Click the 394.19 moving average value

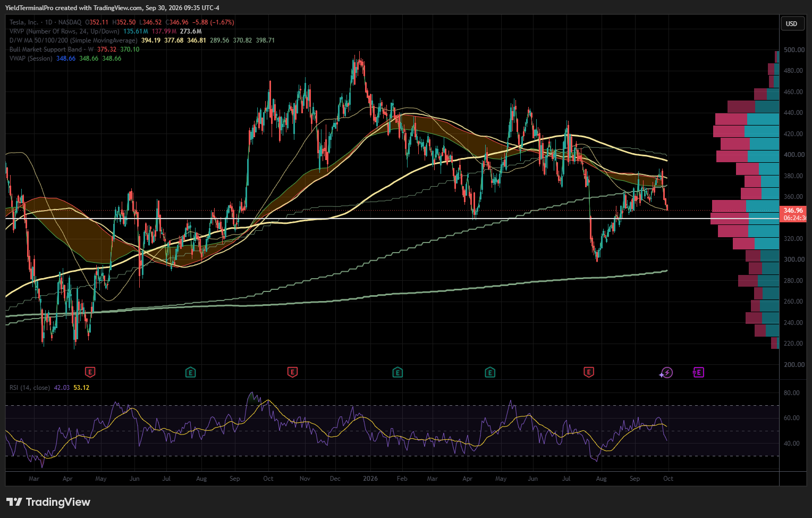pyautogui.click(x=151, y=40)
